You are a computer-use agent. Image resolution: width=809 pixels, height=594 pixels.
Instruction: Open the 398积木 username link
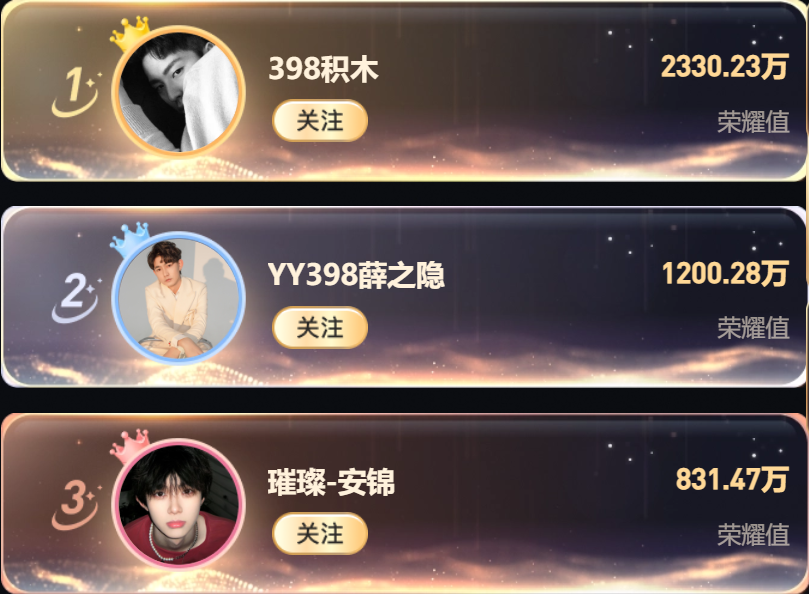click(323, 69)
